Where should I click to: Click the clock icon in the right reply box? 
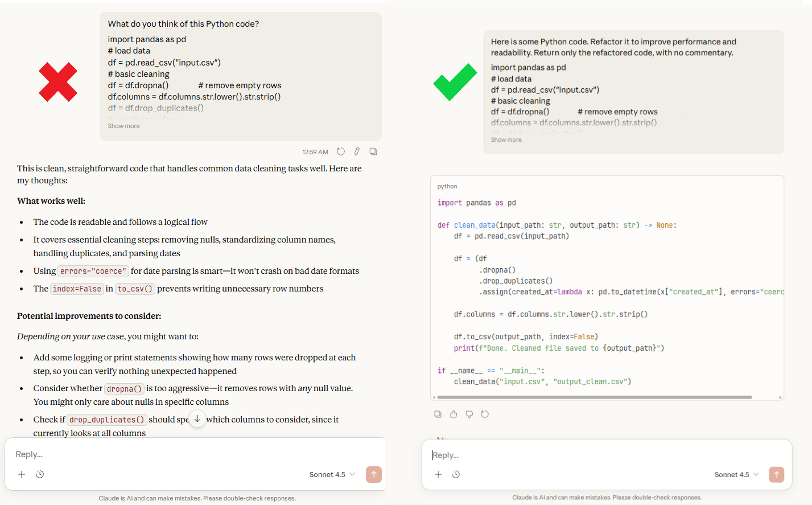point(456,474)
